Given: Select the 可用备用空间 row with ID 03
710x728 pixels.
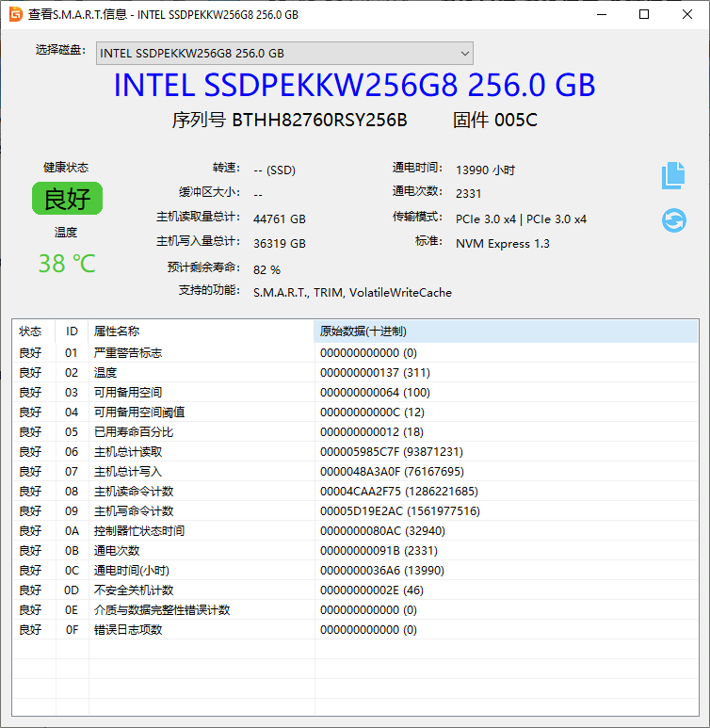Looking at the screenshot, I should (355, 393).
